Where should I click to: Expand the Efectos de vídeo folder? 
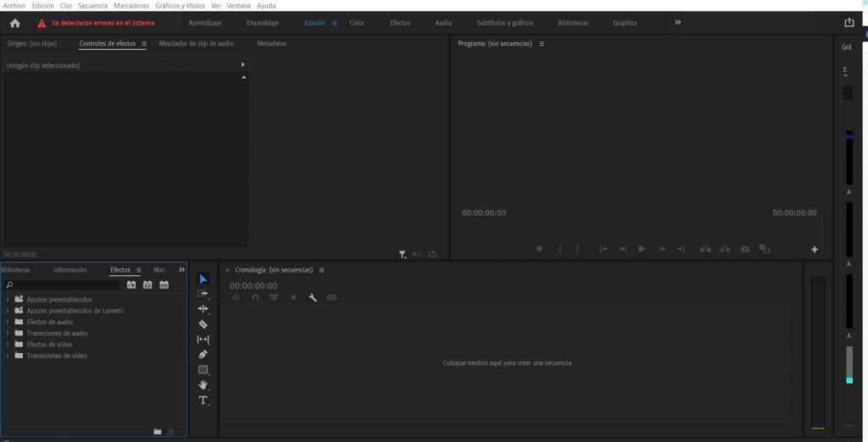click(8, 345)
